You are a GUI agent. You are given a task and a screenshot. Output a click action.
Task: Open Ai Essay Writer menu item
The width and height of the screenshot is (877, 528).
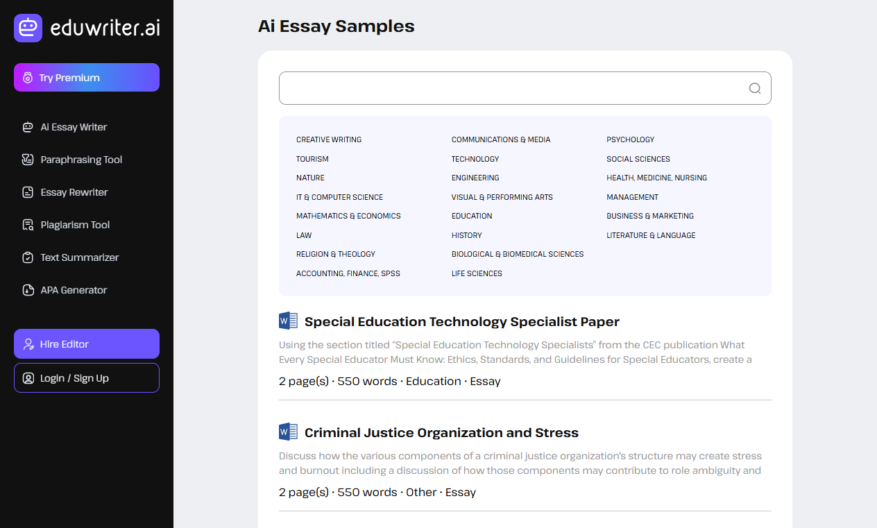(73, 127)
